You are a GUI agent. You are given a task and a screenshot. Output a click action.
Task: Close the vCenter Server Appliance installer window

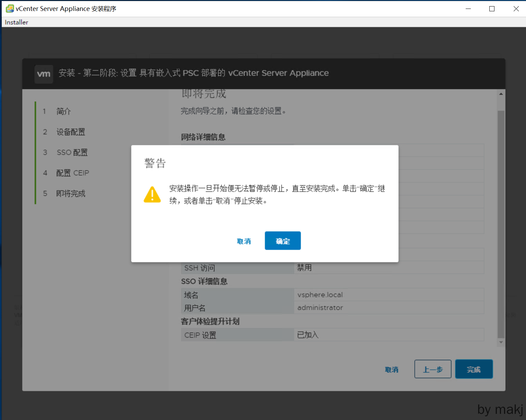[x=516, y=9]
